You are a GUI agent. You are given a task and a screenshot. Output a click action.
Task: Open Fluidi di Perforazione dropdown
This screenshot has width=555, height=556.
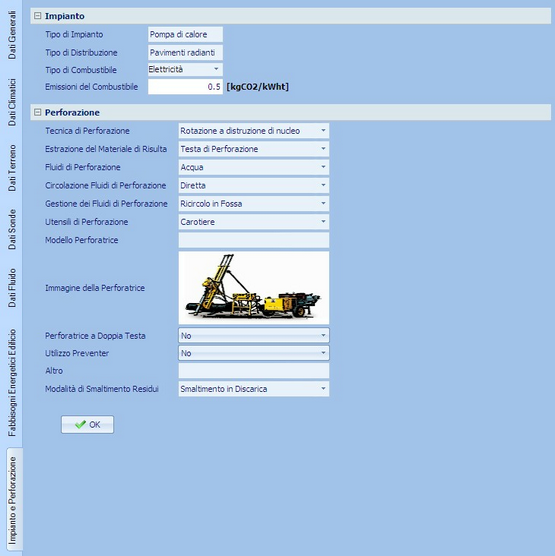[x=323, y=167]
